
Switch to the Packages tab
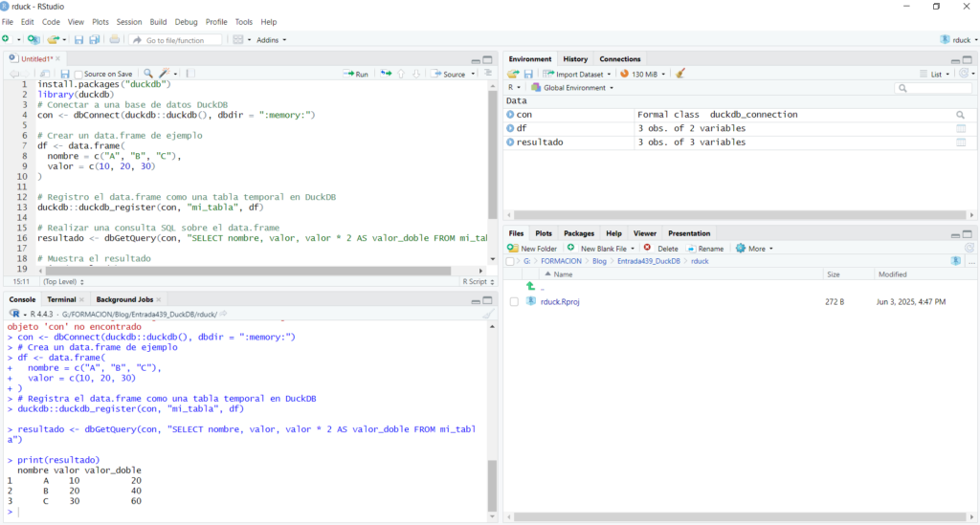578,233
